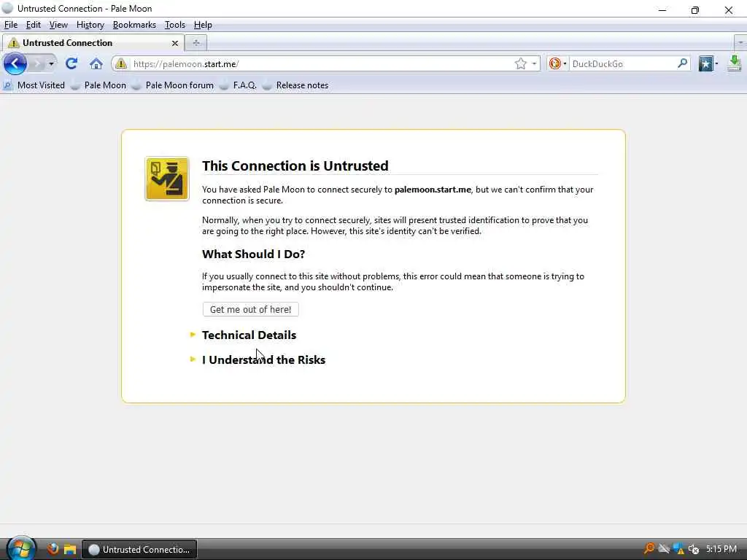
Task: Click the DuckDuckGo search field
Action: 623,64
